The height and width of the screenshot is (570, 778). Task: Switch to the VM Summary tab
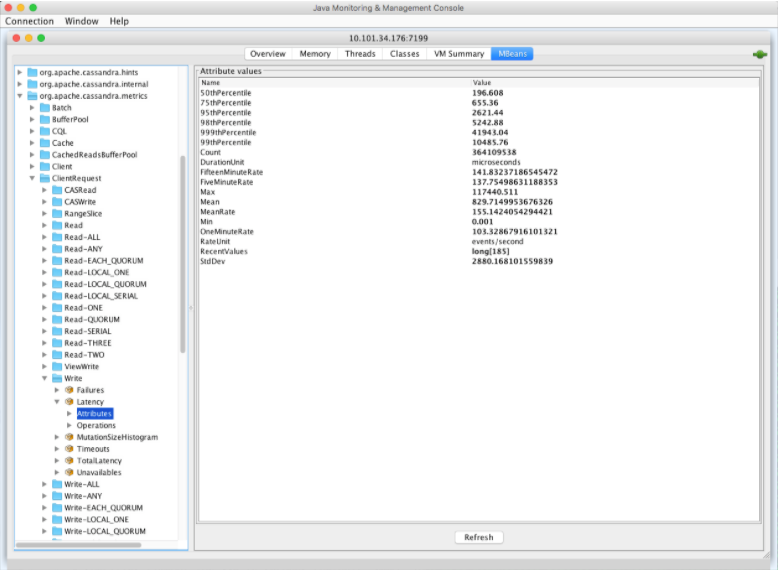pyautogui.click(x=459, y=54)
